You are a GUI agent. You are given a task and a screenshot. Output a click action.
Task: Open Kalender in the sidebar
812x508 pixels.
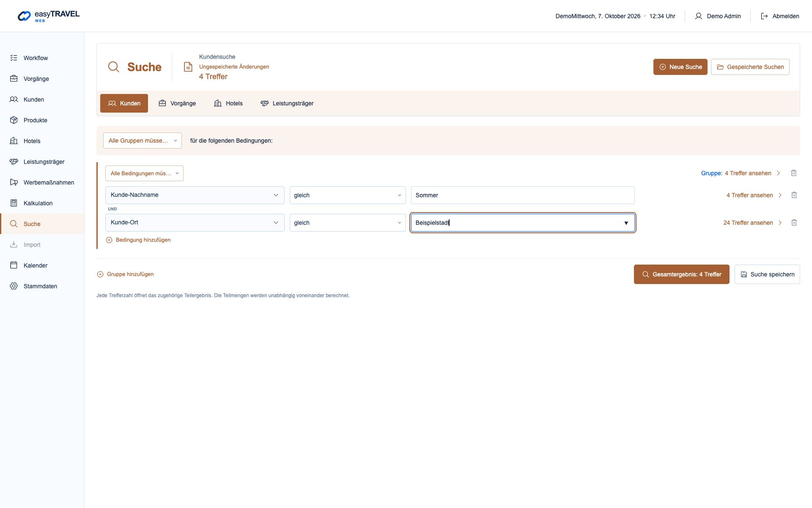click(x=42, y=265)
